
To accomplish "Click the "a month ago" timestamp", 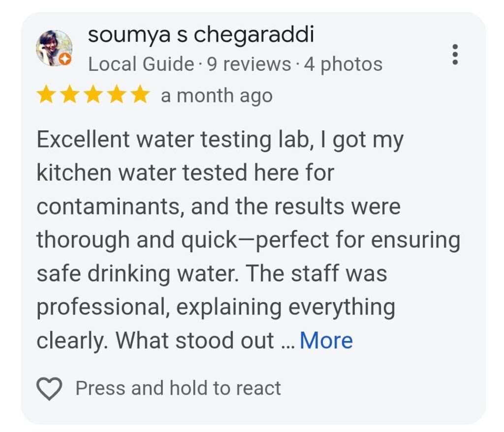I will coord(217,95).
